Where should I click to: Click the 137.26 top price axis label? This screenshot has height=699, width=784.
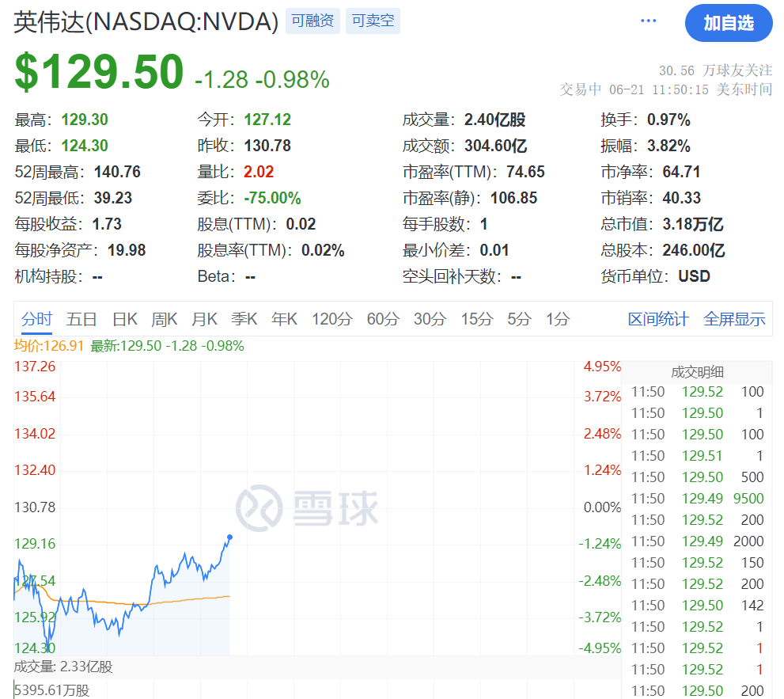pyautogui.click(x=35, y=367)
